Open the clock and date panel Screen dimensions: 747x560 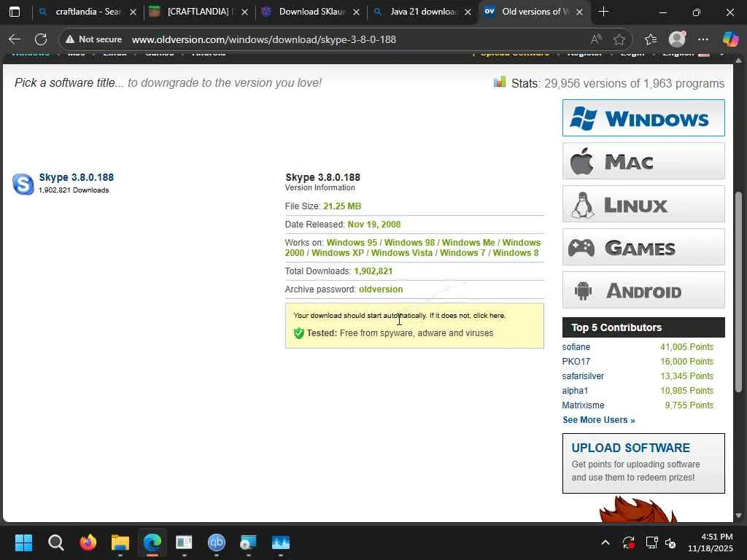pos(711,542)
